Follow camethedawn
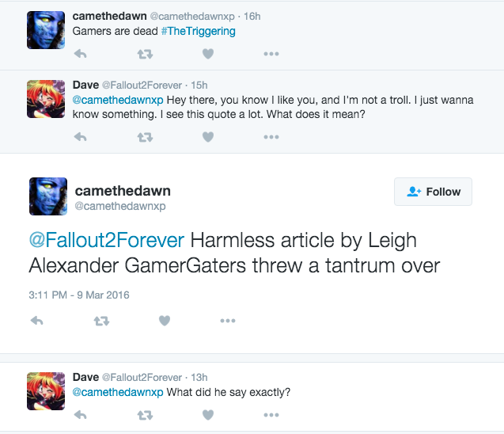504x434 pixels. 433,192
